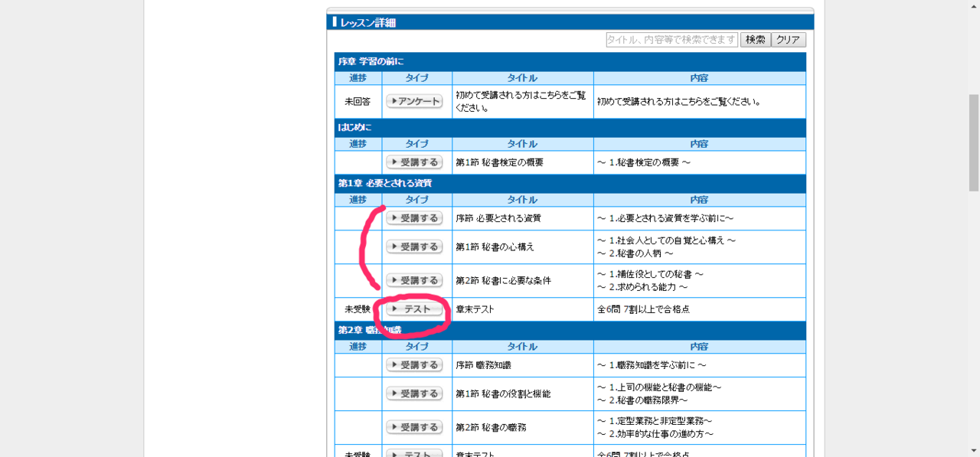980x457 pixels.
Task: Click the vertical scrollbar thumb
Action: (x=973, y=142)
